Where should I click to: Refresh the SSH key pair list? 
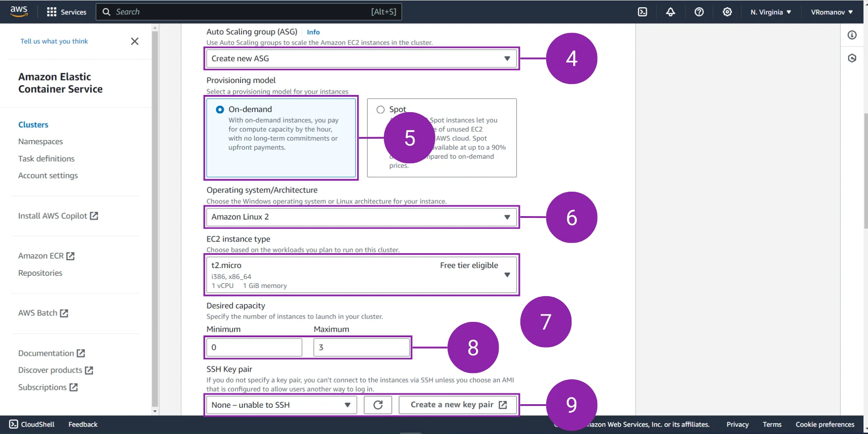point(378,405)
